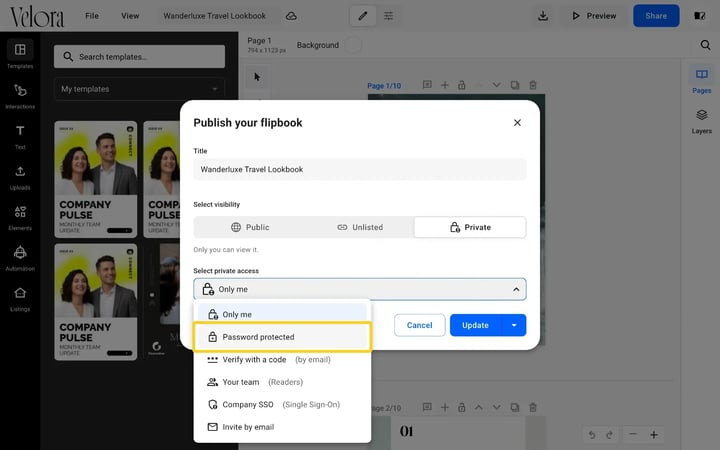Click the Preview button
This screenshot has width=720, height=450.
594,16
